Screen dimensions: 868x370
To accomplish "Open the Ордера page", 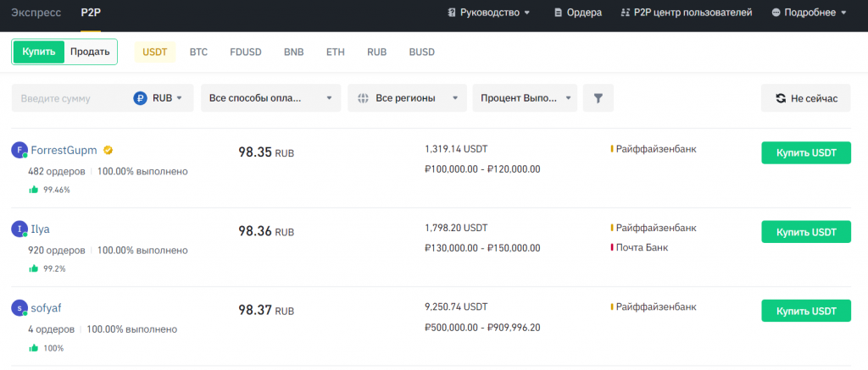I will [x=578, y=13].
